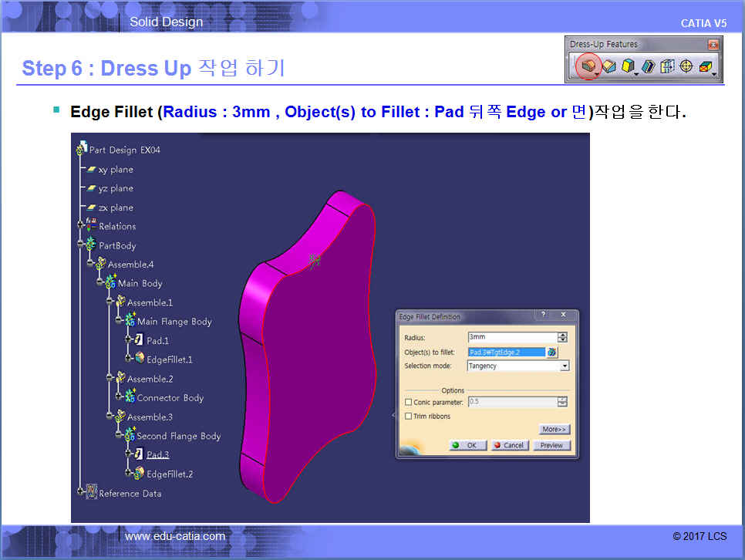Screen dimensions: 745x560
Task: Open the Selection mode Tangency dropdown
Action: [565, 366]
